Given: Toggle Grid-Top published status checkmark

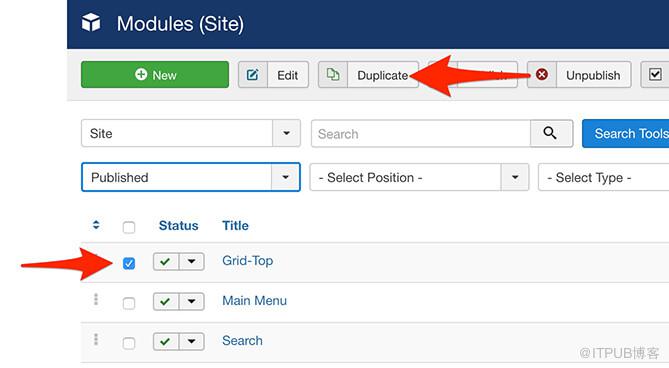Looking at the screenshot, I should (166, 261).
